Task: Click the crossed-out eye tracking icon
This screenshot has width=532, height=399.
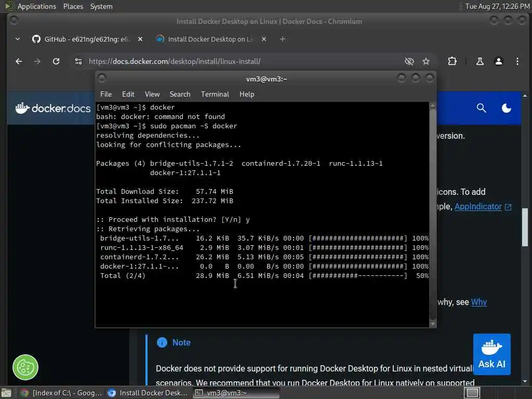Action: (409, 61)
